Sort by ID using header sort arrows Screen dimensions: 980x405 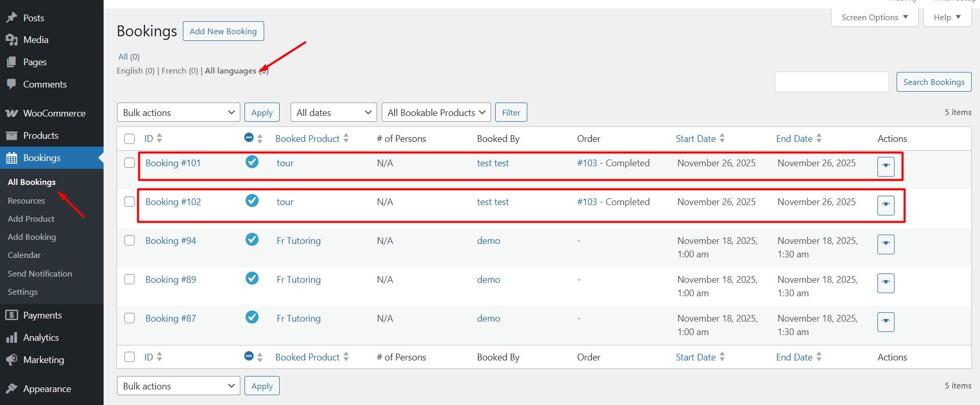pos(160,138)
